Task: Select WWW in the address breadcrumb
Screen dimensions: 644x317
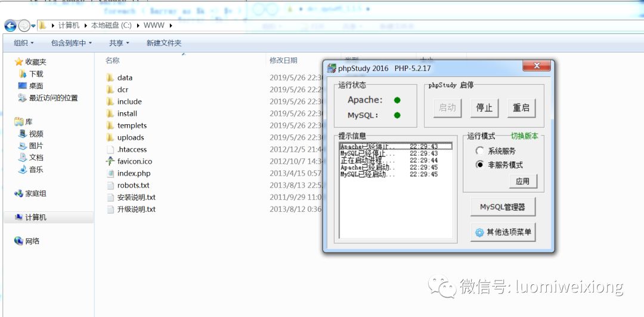Action: click(x=154, y=26)
